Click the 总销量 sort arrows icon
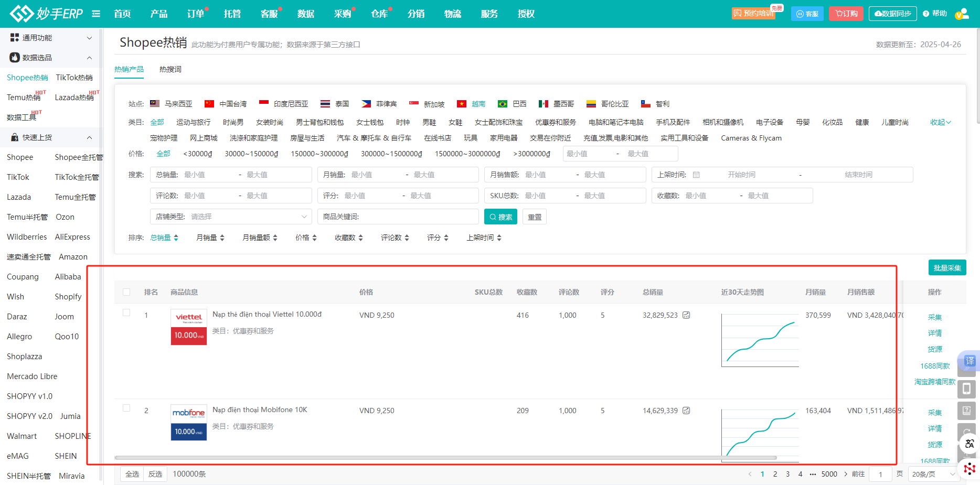The image size is (980, 485). 176,238
